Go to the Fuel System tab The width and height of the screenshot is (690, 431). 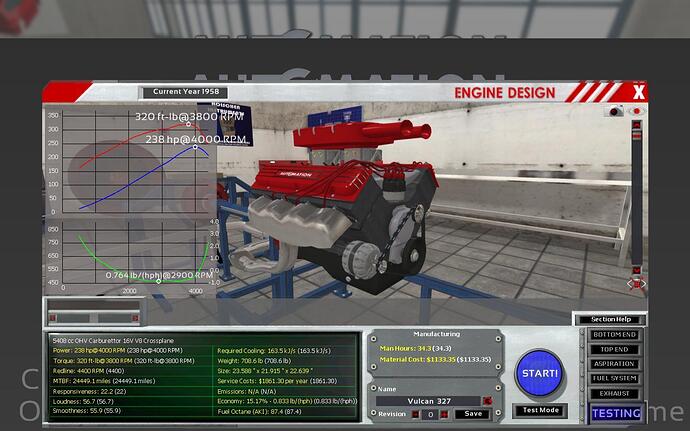pyautogui.click(x=614, y=379)
